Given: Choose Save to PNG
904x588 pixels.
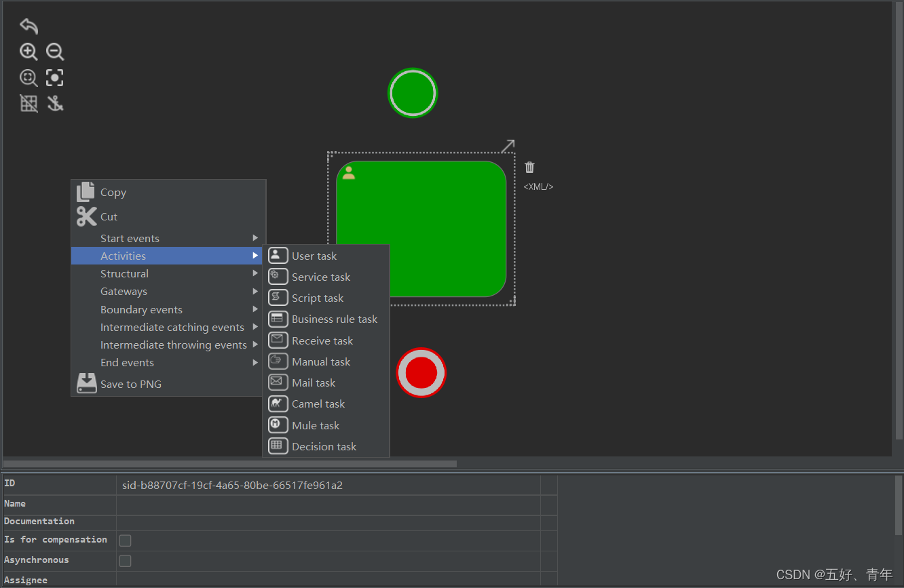Looking at the screenshot, I should [168, 384].
